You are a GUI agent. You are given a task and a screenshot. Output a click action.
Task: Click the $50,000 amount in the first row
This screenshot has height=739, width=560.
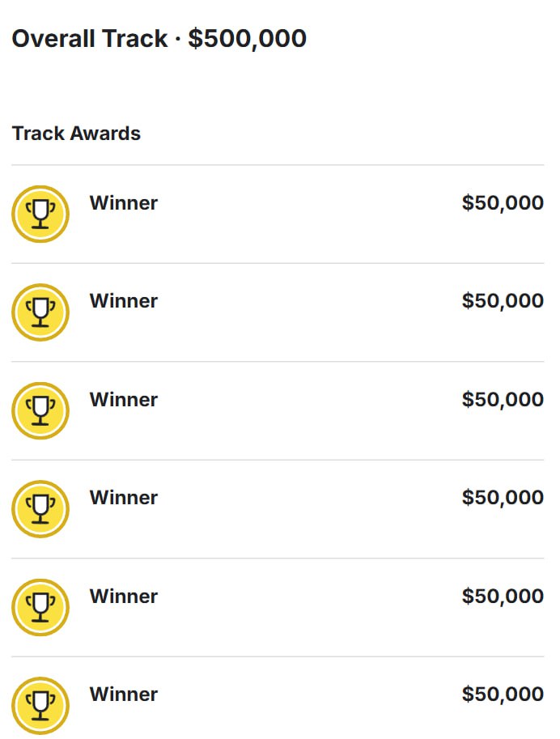[x=503, y=202]
